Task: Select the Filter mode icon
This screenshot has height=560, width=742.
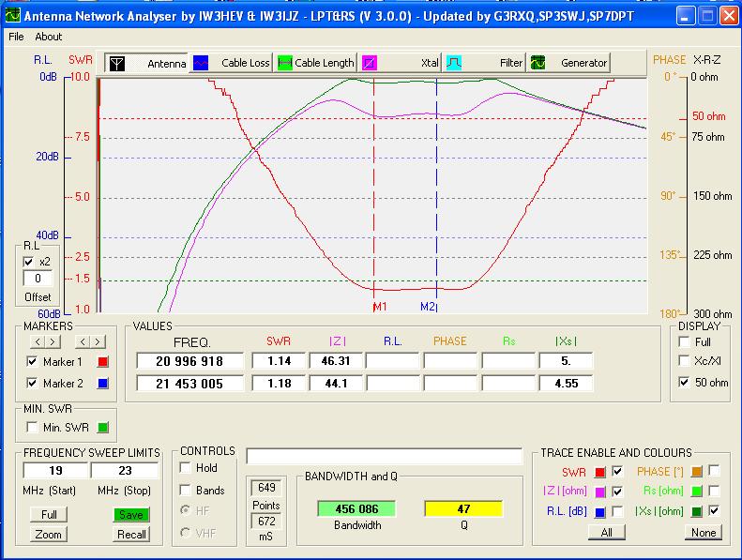Action: [x=454, y=63]
